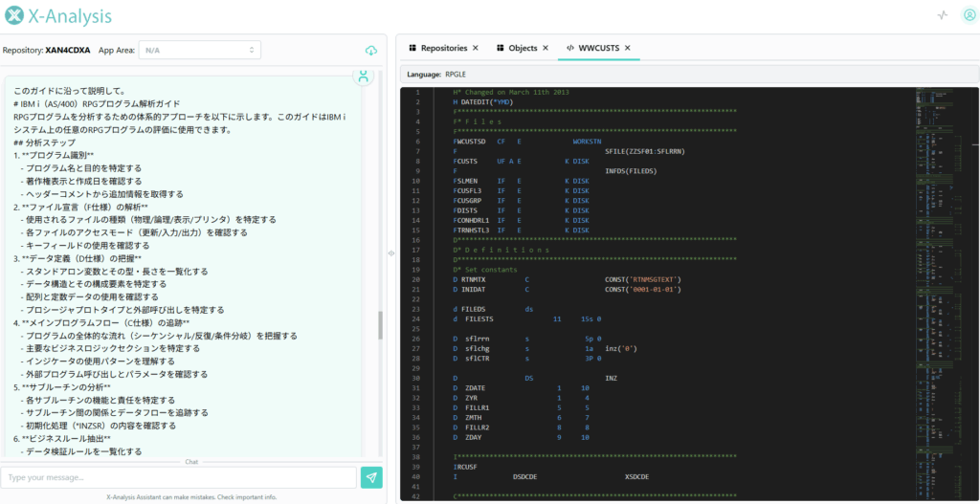Click the FDISTS file line

click(x=522, y=211)
